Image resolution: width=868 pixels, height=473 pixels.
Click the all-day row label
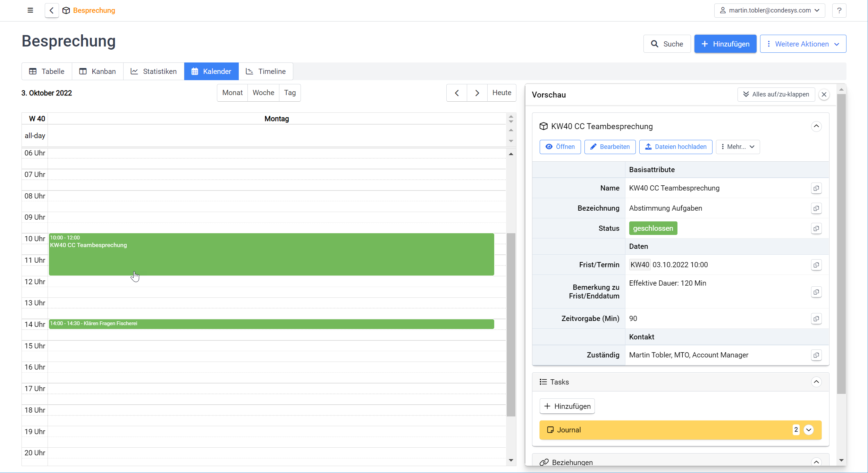(35, 136)
